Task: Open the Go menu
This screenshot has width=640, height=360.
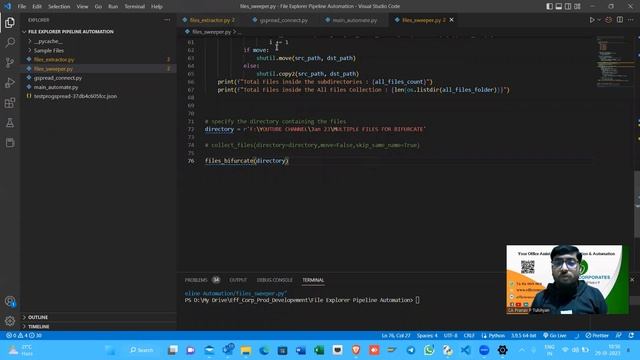Action: tap(98, 7)
